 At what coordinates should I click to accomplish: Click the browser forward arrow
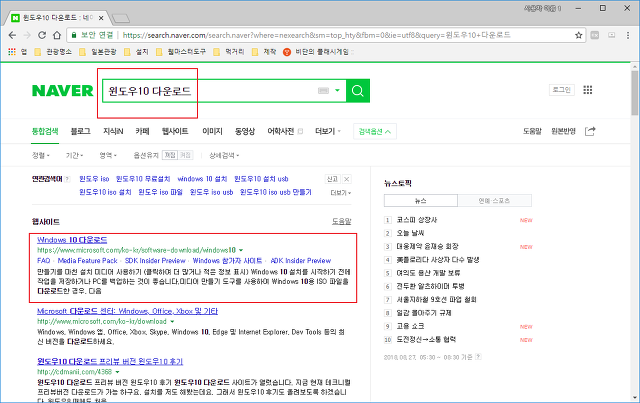click(27, 35)
